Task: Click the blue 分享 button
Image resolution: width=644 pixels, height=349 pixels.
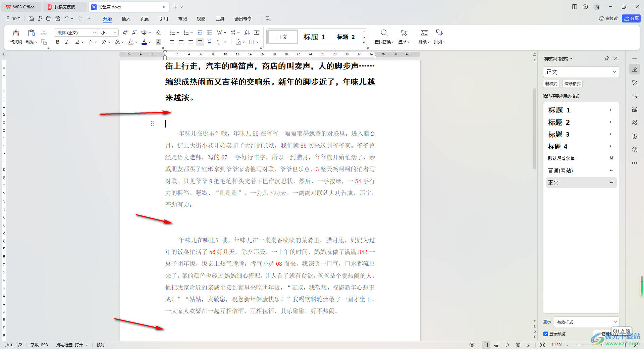Action: coord(631,18)
